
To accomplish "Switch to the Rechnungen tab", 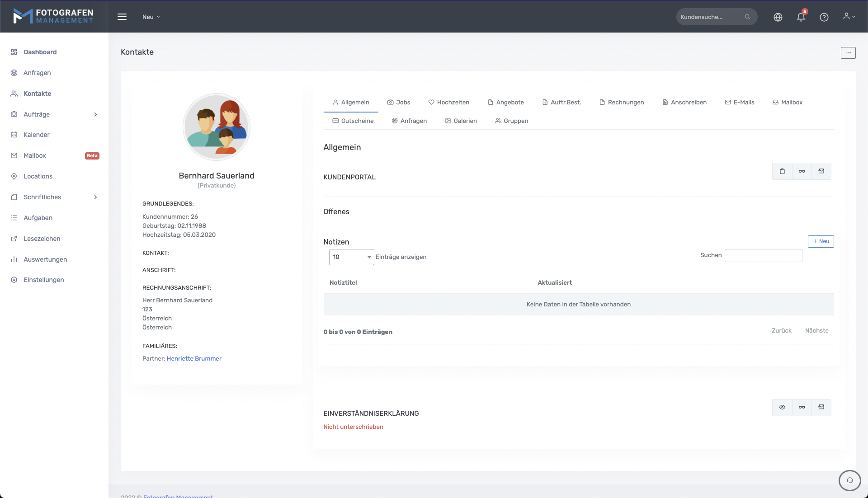I will tap(622, 103).
